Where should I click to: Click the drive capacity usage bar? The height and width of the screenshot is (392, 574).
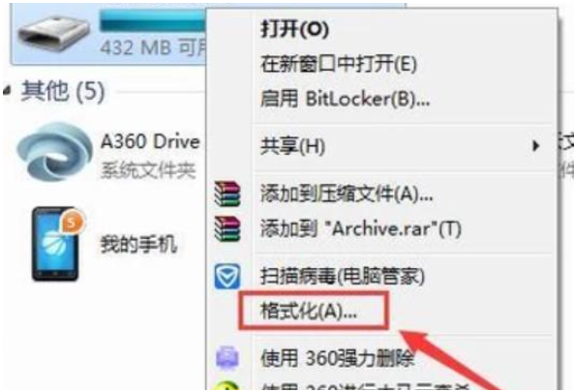tap(153, 20)
